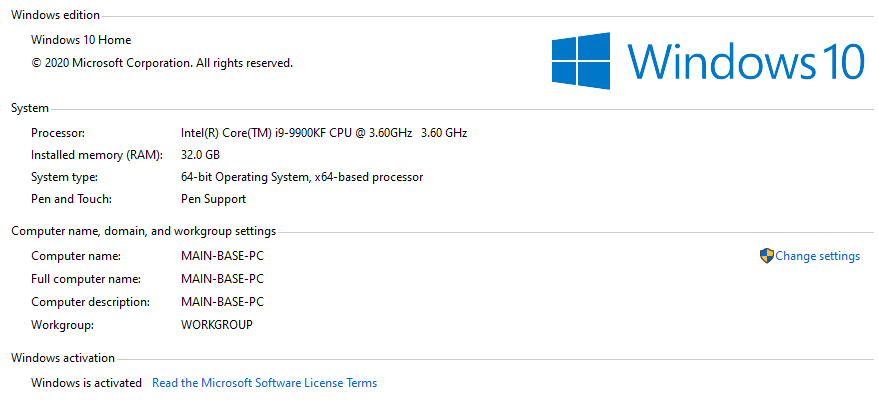
Task: Click the 64-bit Operating System type value
Action: coord(301,177)
